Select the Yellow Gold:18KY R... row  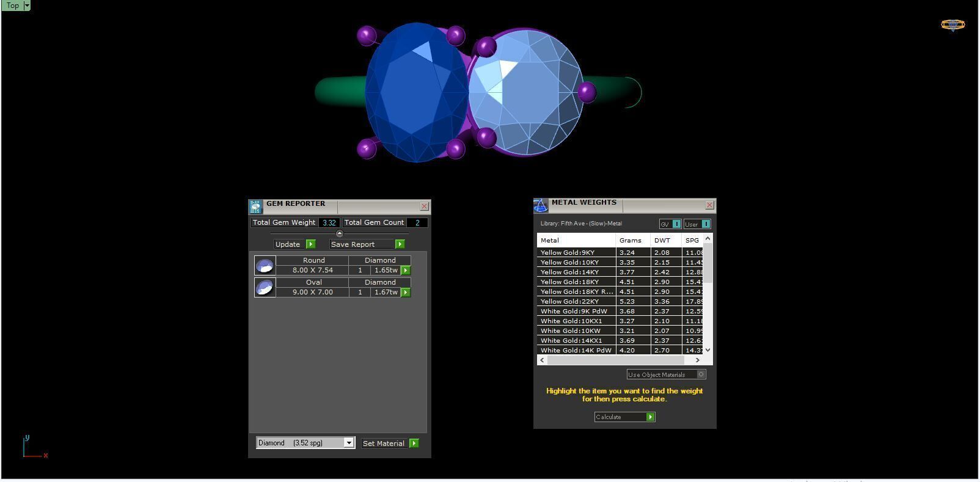[x=620, y=291]
